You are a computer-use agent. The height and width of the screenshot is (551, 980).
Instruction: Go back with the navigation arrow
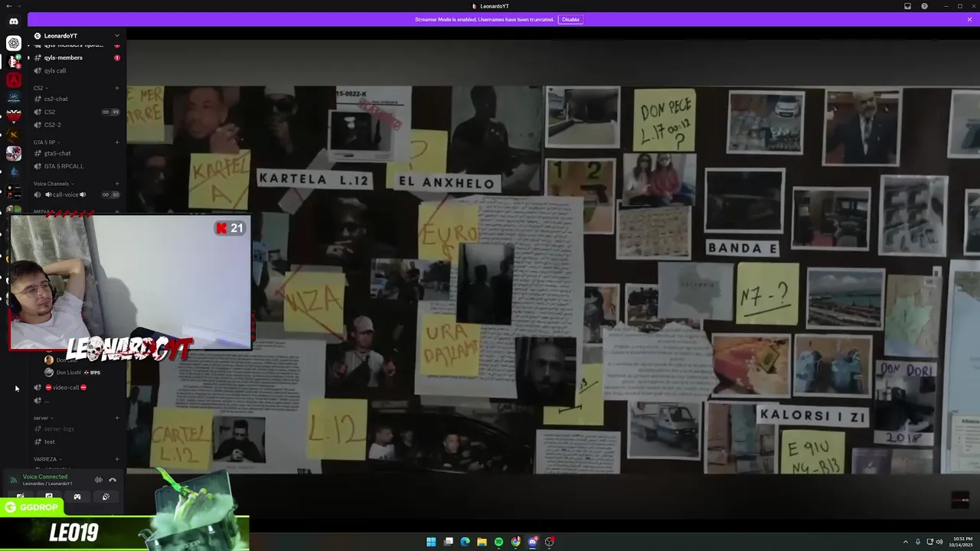[8, 6]
